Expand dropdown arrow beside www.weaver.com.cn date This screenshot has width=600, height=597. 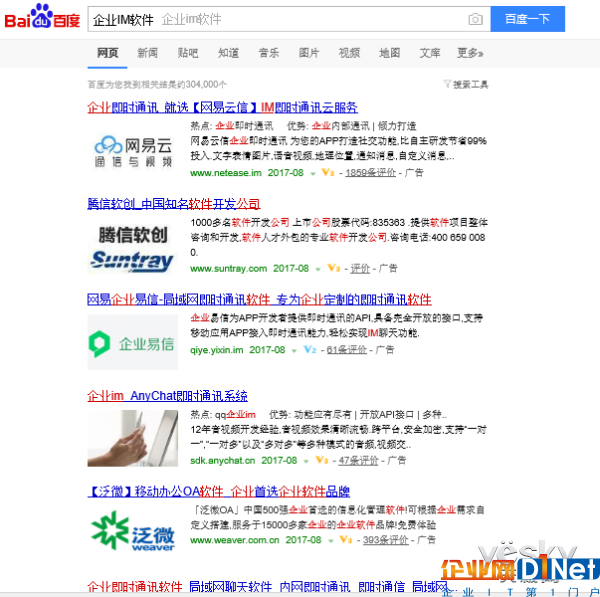click(x=331, y=541)
